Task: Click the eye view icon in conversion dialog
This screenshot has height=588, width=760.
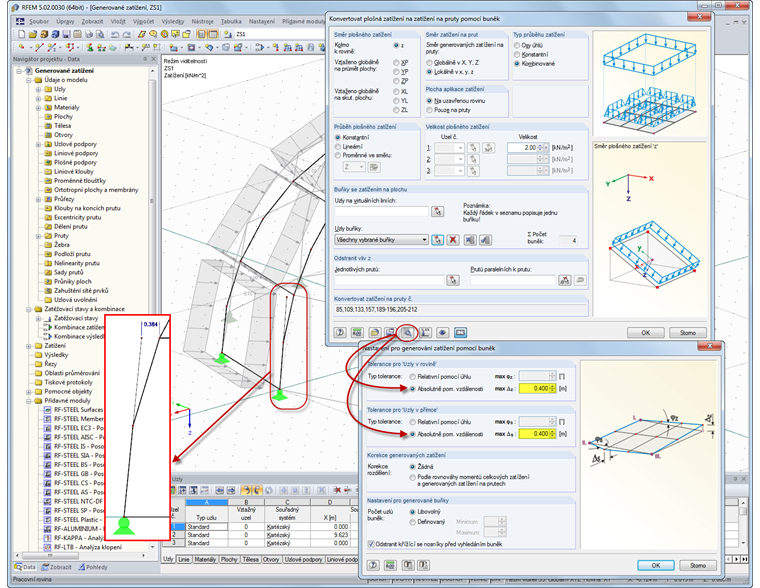Action: [x=442, y=333]
